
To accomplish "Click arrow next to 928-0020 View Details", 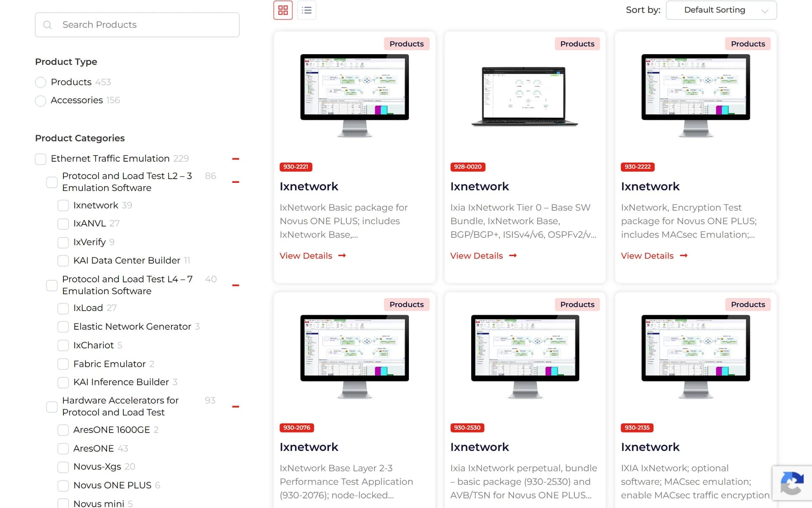I will pos(513,255).
